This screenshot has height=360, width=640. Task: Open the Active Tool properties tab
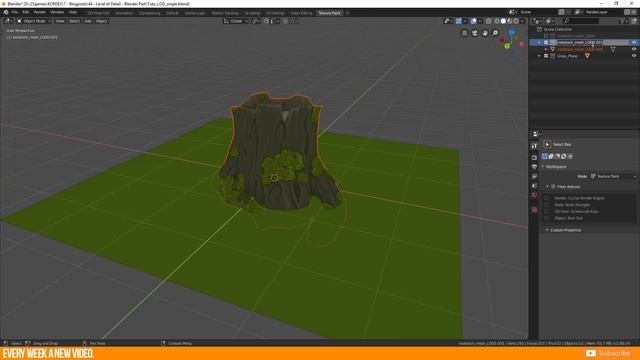point(534,146)
